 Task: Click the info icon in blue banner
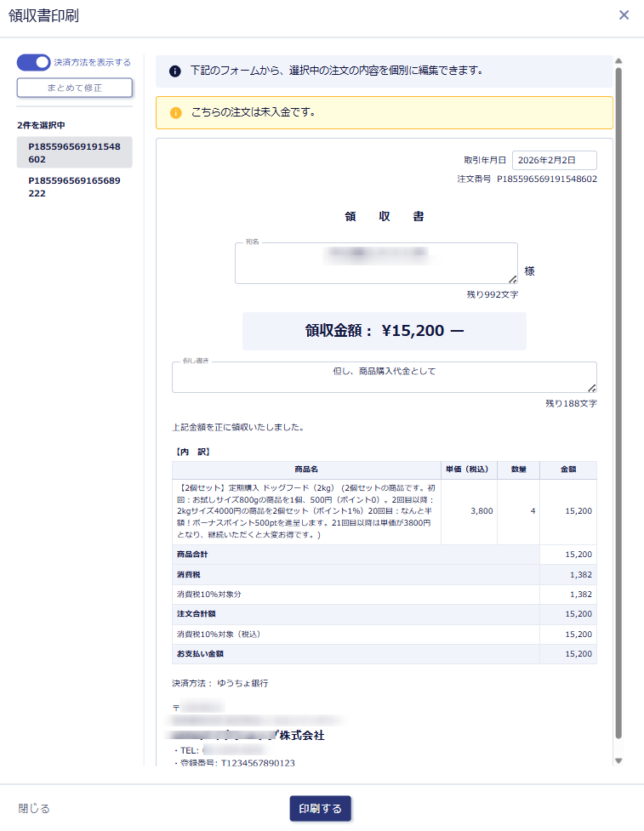[x=175, y=71]
